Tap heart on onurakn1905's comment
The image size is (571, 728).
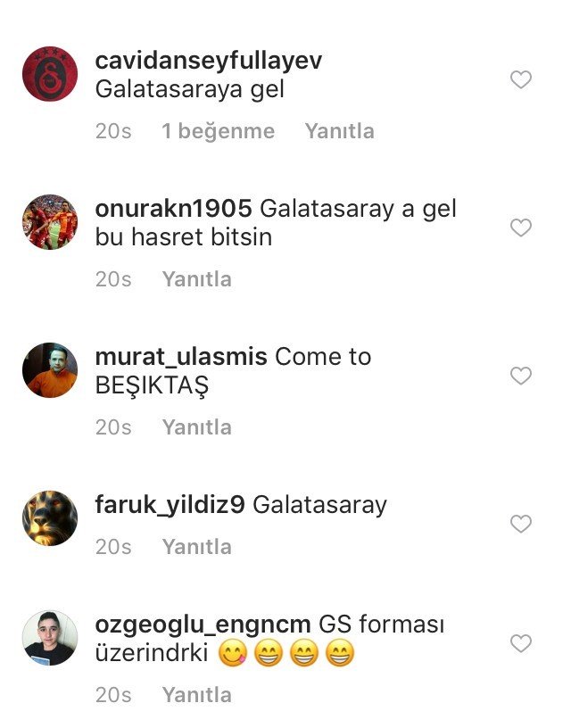[x=521, y=227]
